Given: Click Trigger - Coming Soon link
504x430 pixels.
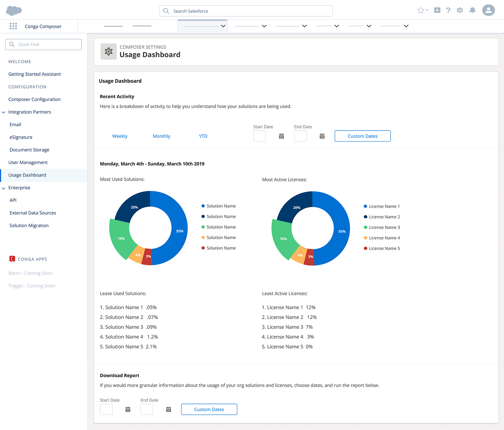Looking at the screenshot, I should tap(32, 286).
